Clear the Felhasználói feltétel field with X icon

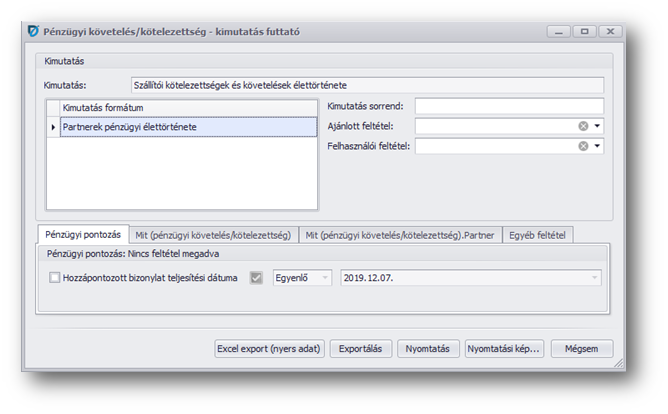583,146
